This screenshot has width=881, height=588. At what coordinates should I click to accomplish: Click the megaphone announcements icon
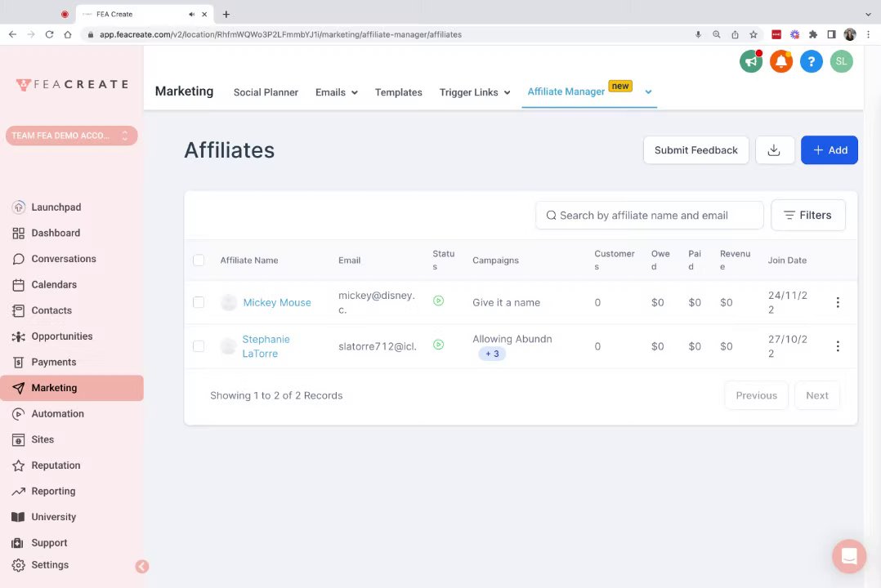pos(750,61)
